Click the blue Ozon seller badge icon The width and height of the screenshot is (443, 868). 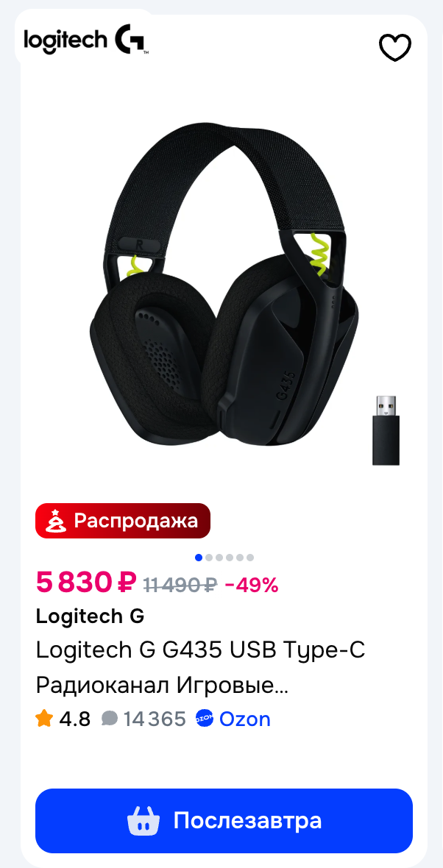click(205, 719)
